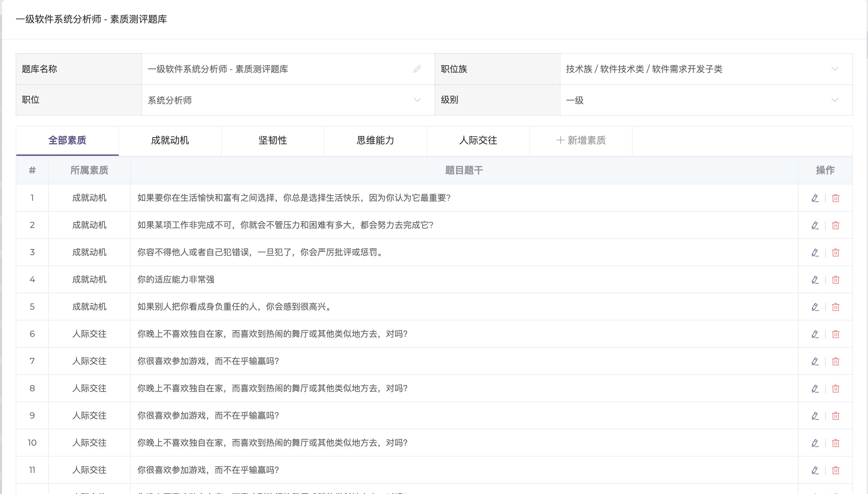Delete question row 9
868x494 pixels.
click(x=835, y=416)
